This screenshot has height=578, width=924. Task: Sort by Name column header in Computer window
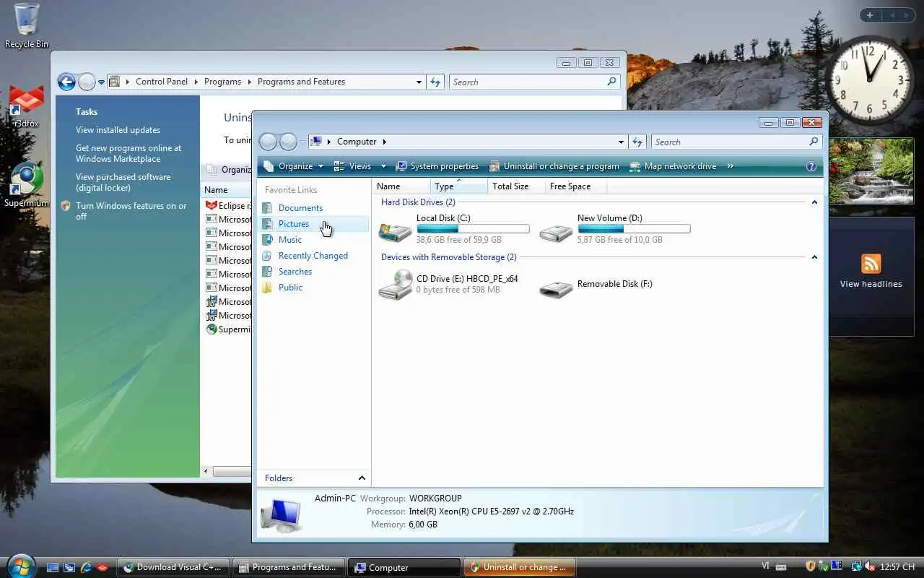401,186
